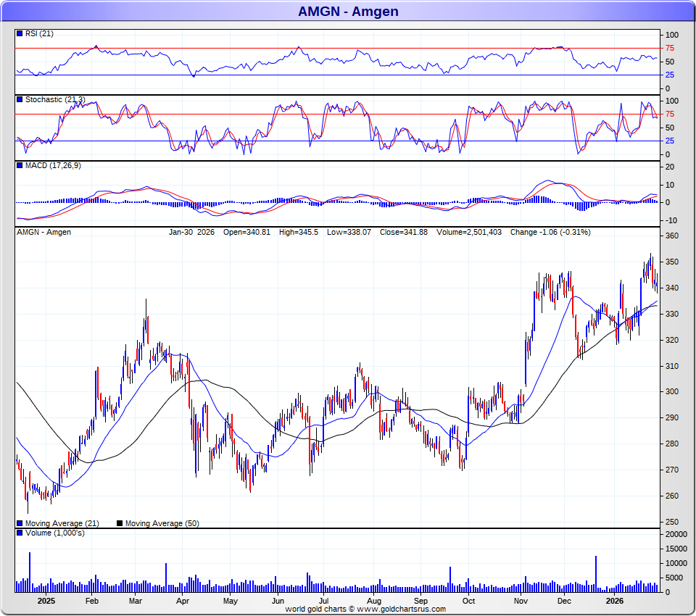Image resolution: width=696 pixels, height=616 pixels.
Task: Select the Moving Average (50) label
Action: [x=162, y=524]
